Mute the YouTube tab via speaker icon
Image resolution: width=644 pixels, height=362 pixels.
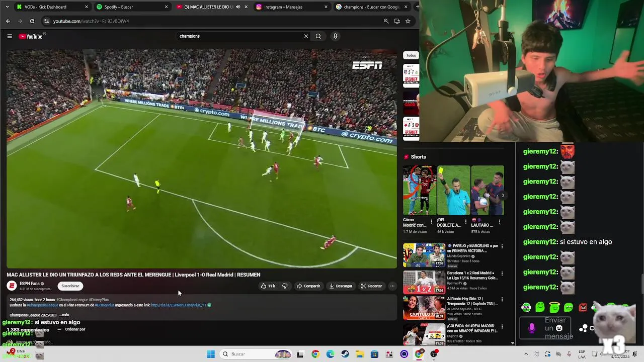click(238, 7)
